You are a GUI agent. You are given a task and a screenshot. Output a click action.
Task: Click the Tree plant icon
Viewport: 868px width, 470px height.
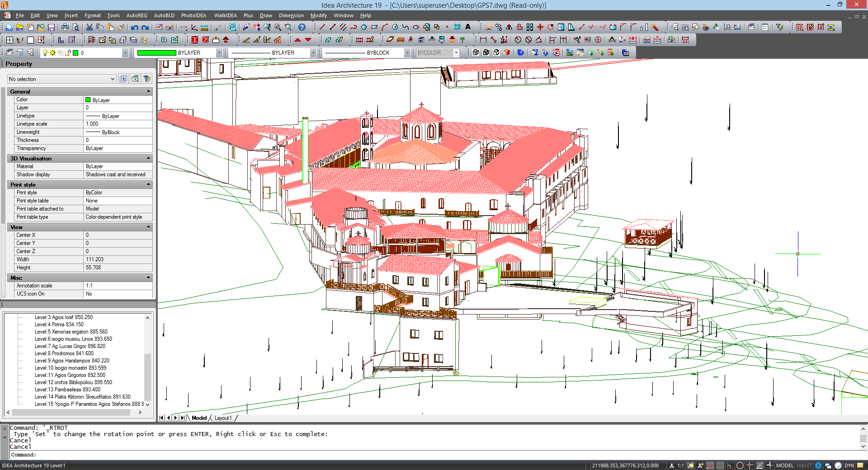462,40
